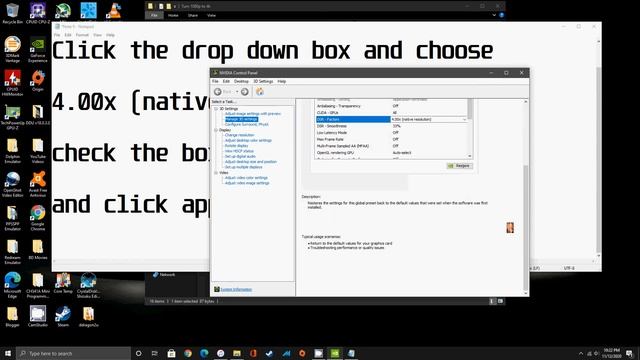
Task: Collapse the Video tree node
Action: [x=216, y=173]
